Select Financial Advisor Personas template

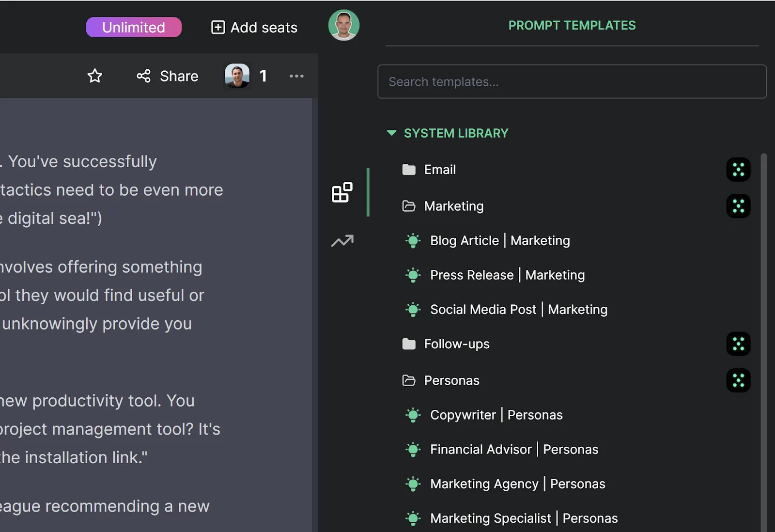coord(514,450)
